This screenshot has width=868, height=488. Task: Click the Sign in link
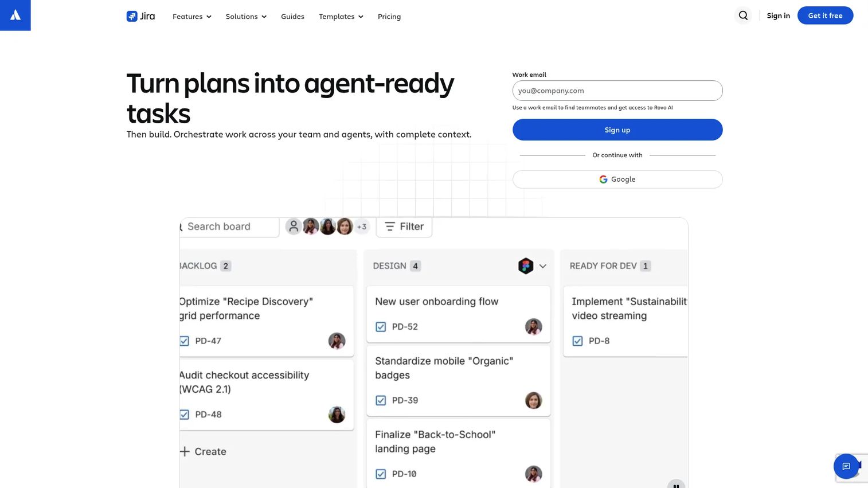click(x=778, y=15)
